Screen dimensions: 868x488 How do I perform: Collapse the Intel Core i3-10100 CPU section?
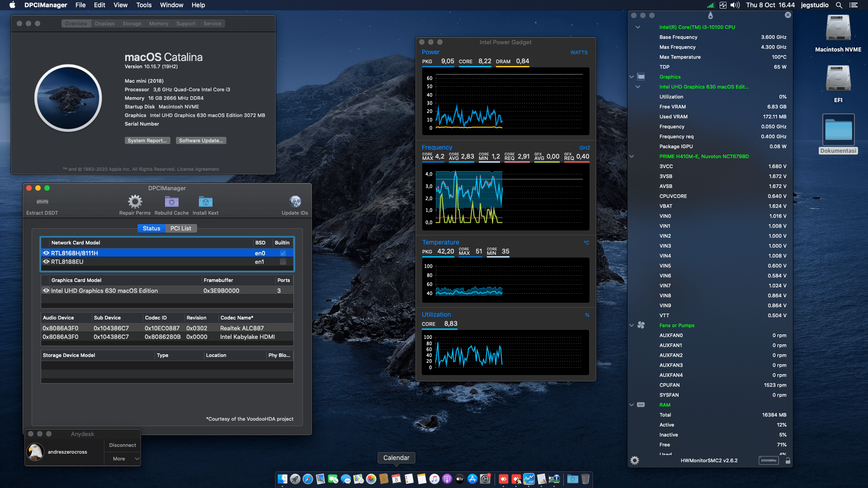637,27
